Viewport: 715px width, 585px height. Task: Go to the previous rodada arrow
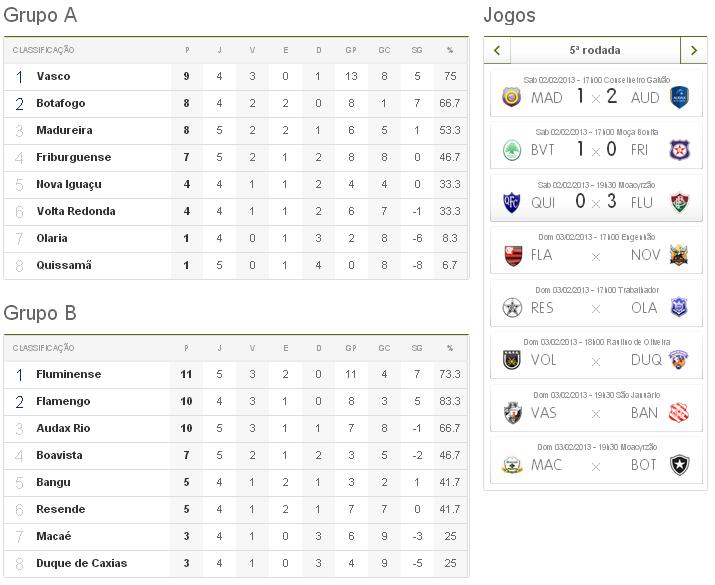coord(496,50)
